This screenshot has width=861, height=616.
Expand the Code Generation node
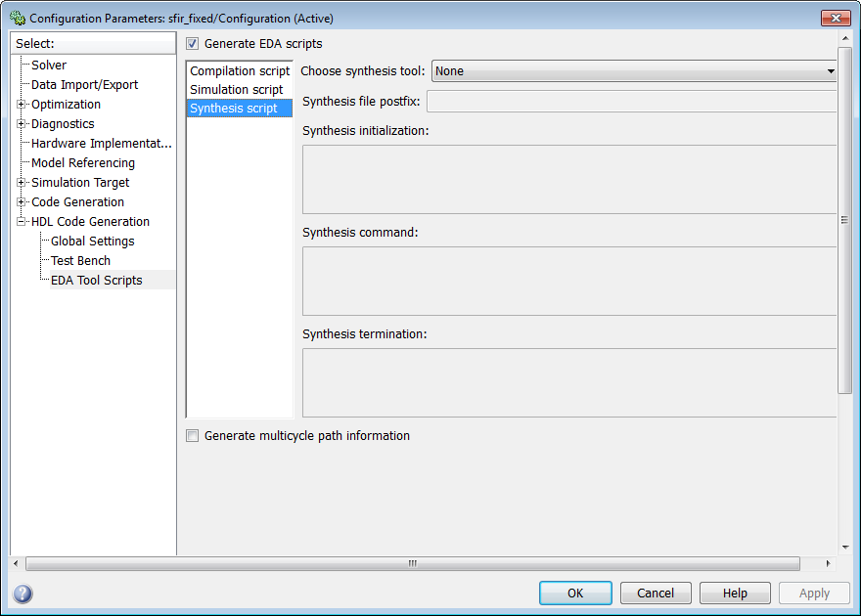pos(21,201)
